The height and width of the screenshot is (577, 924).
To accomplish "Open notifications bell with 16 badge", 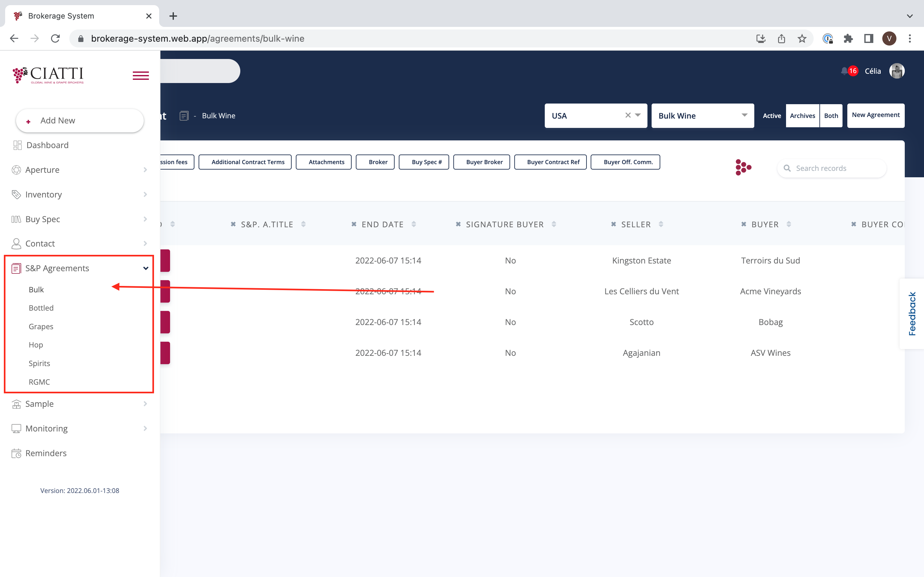I will (844, 71).
